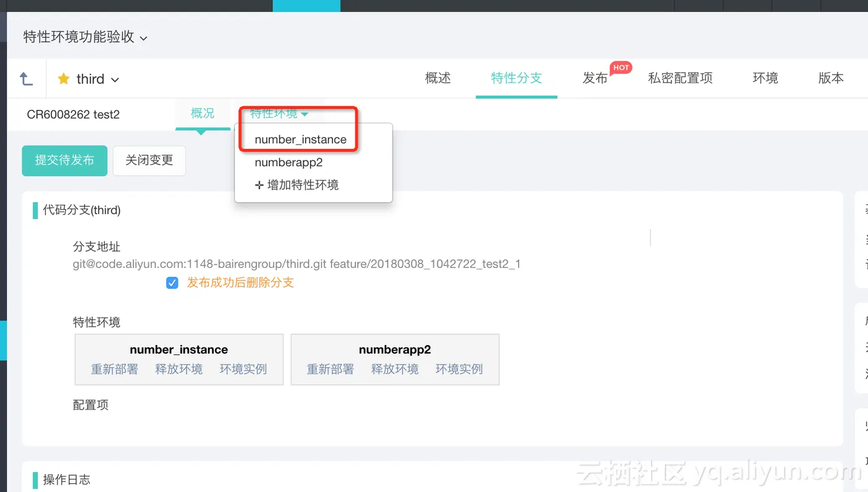The height and width of the screenshot is (492, 868).
Task: Click the numberapp2 card title
Action: 395,349
